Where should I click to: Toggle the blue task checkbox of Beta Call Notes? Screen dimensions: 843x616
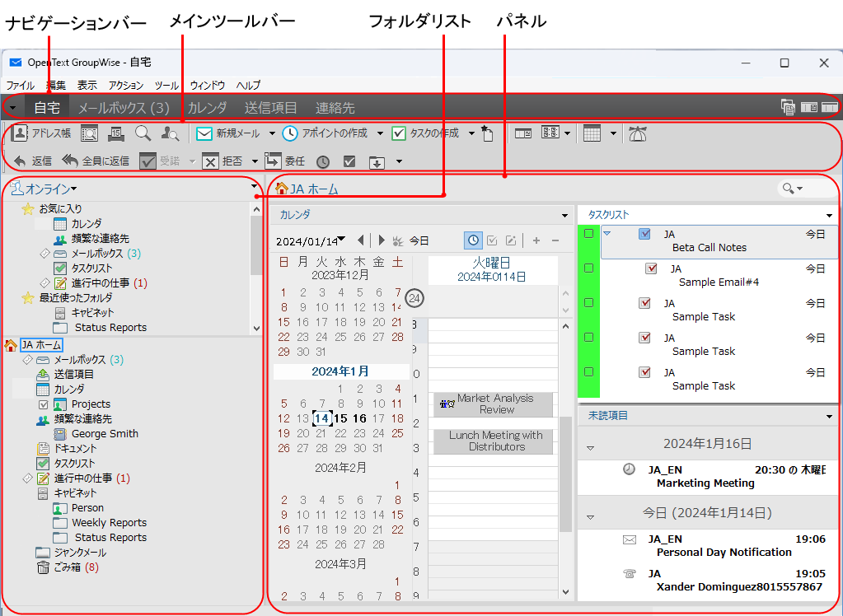pyautogui.click(x=644, y=234)
